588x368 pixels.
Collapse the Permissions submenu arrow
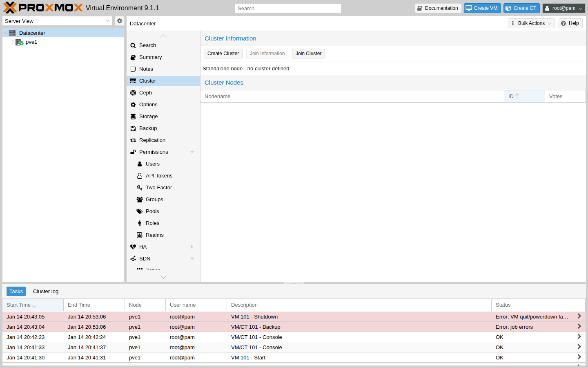pos(192,152)
